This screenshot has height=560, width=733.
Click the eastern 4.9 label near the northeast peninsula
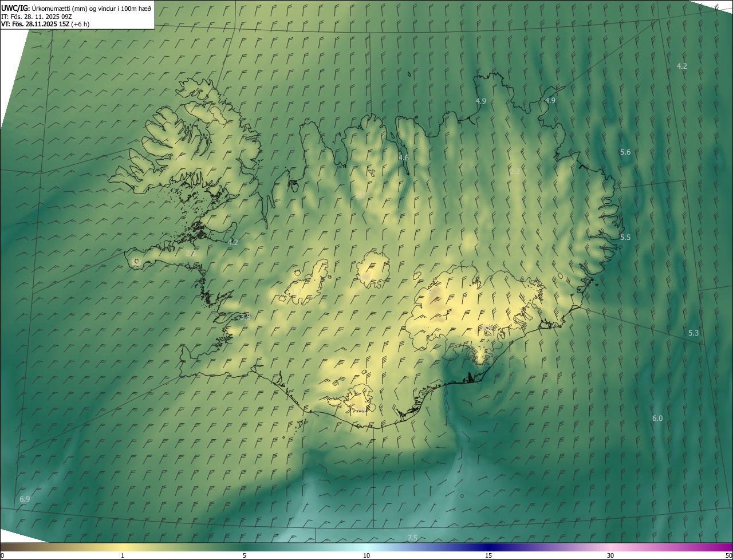coord(550,100)
